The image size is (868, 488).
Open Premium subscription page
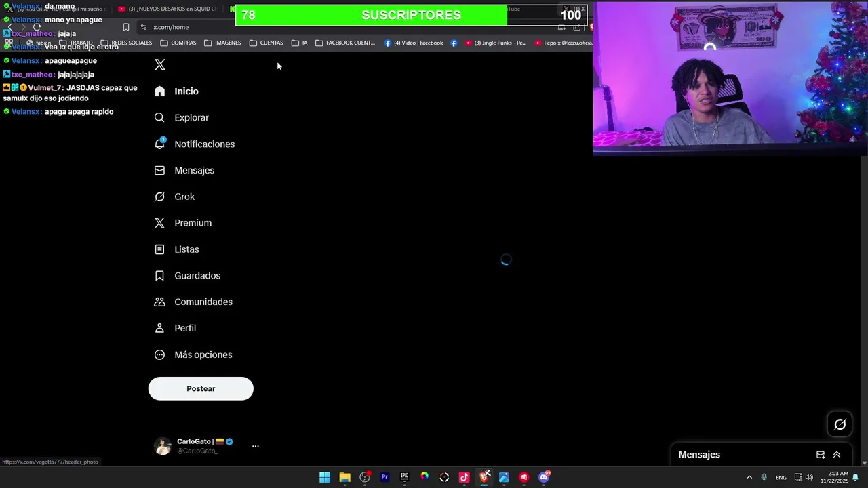pyautogui.click(x=182, y=223)
